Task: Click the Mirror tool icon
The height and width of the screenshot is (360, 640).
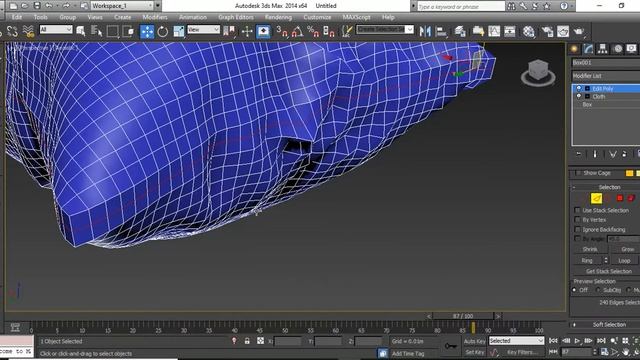Action: coord(425,31)
